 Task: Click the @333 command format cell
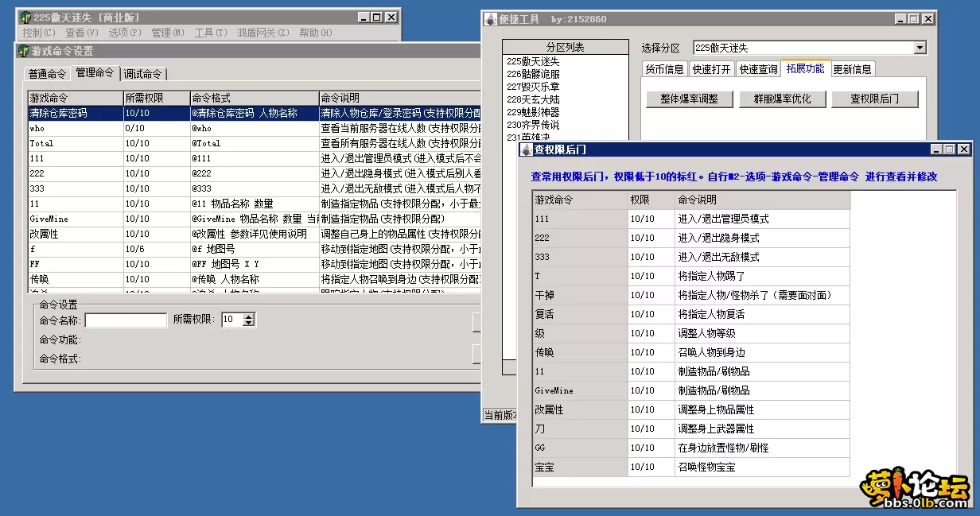[254, 188]
